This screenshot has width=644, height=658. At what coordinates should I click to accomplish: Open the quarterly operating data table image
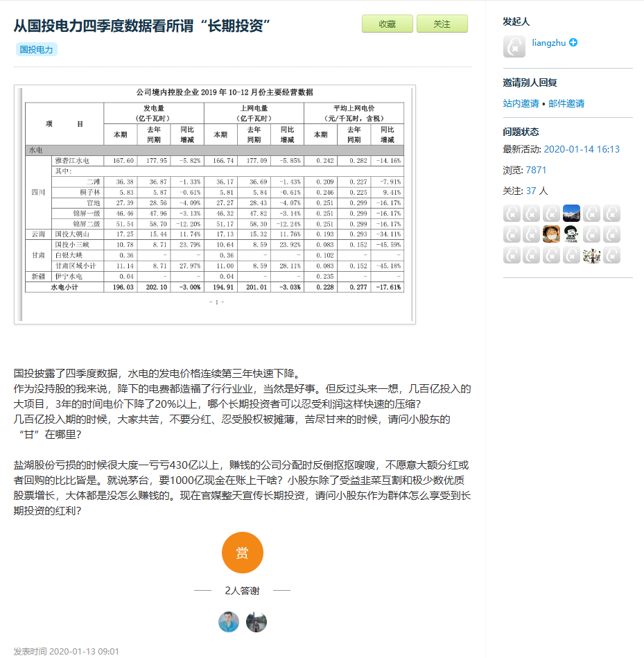click(x=215, y=205)
